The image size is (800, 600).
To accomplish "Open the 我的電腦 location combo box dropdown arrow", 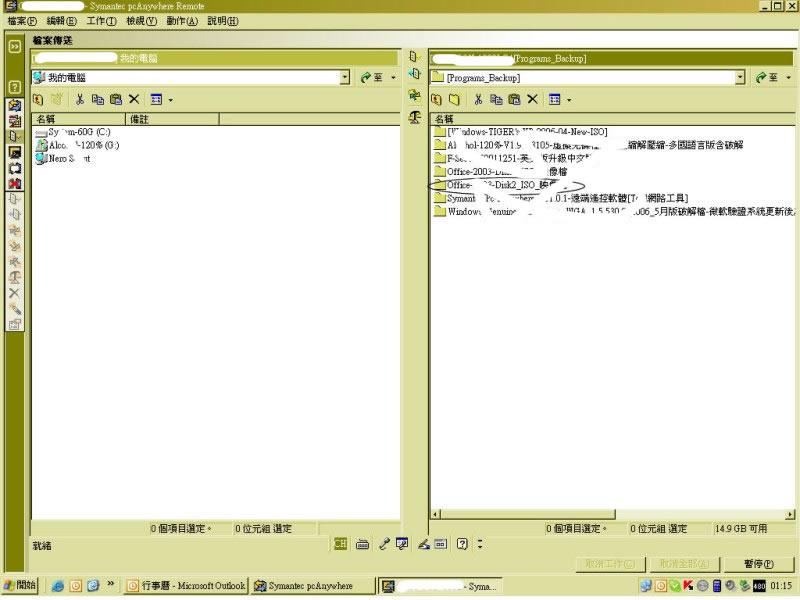I will 345,78.
